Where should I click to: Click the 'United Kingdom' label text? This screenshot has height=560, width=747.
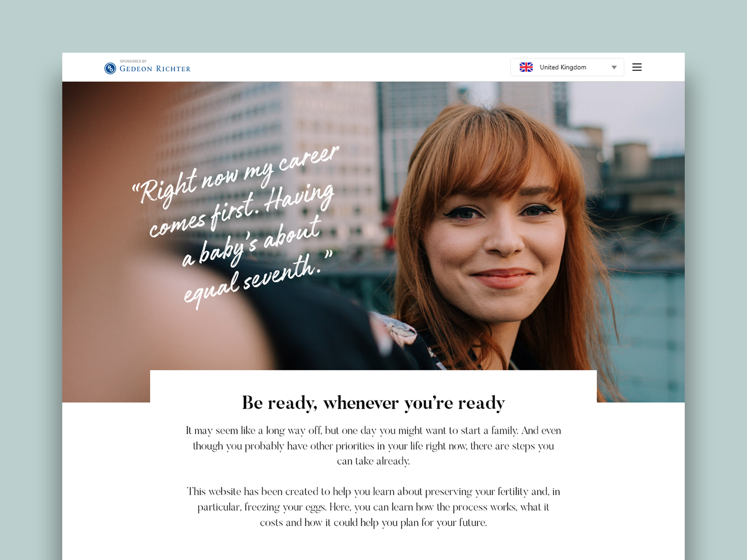[563, 67]
